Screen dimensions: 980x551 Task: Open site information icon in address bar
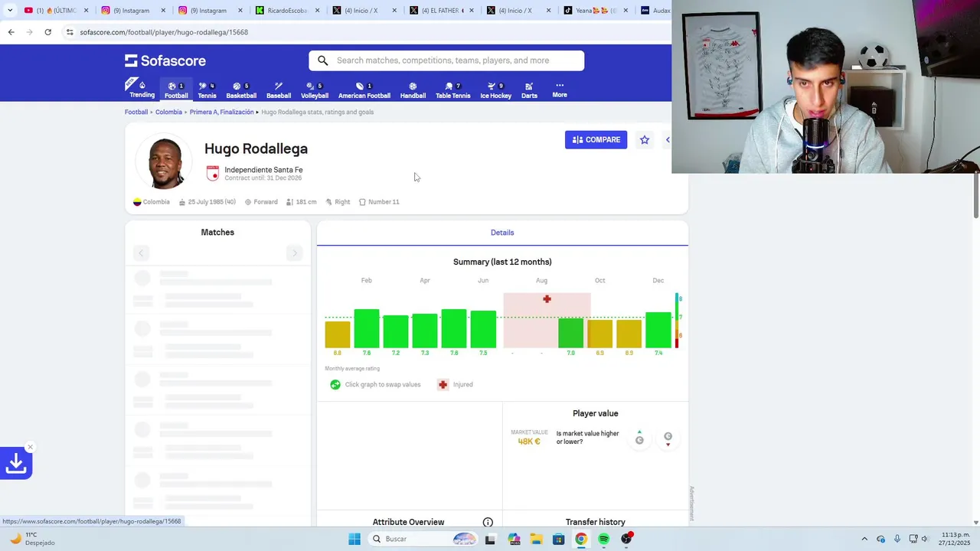[70, 32]
